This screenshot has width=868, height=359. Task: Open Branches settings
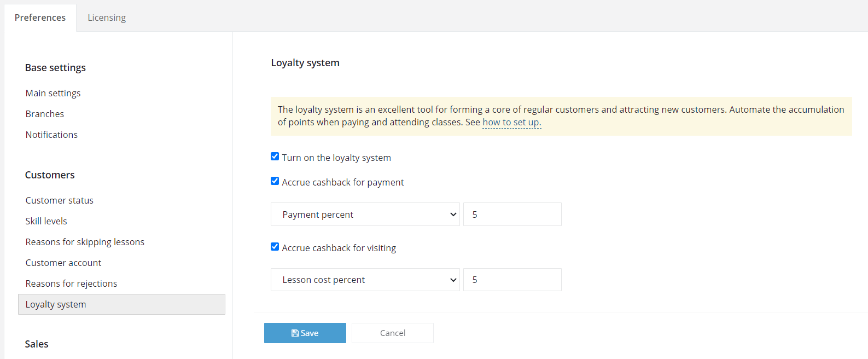tap(45, 114)
